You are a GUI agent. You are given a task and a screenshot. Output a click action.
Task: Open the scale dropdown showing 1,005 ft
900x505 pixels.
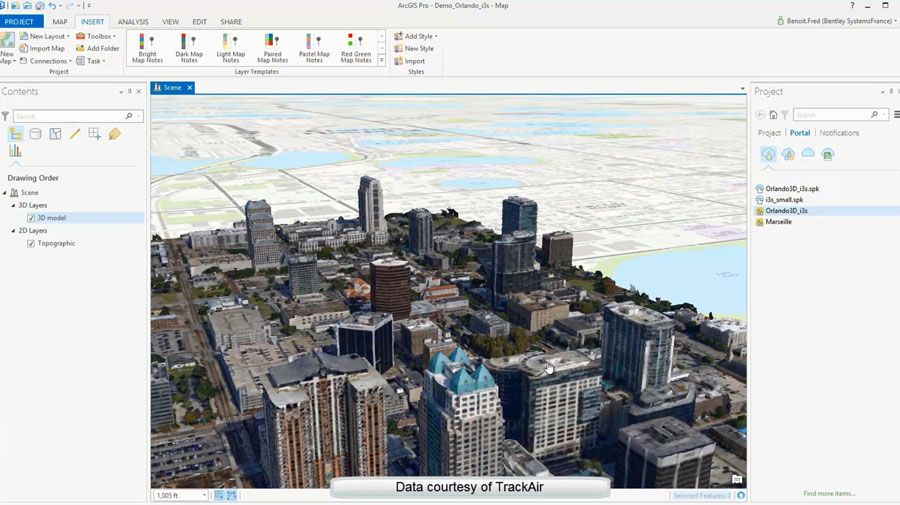(204, 495)
